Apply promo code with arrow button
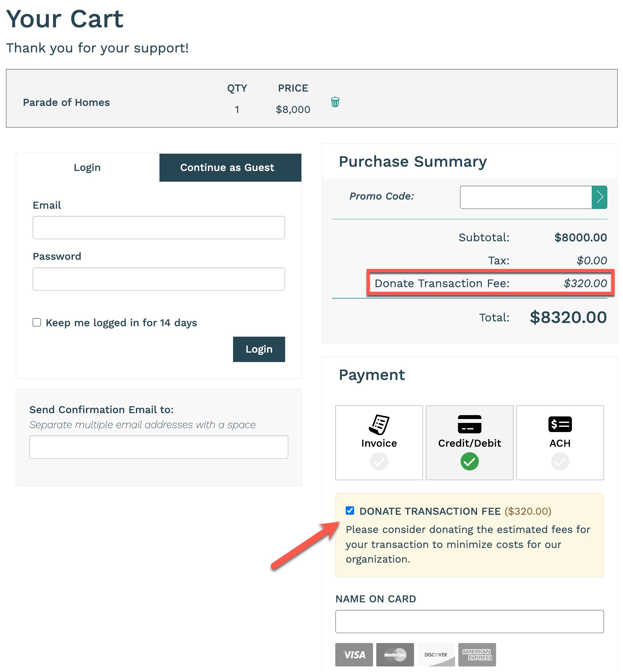 tap(599, 197)
